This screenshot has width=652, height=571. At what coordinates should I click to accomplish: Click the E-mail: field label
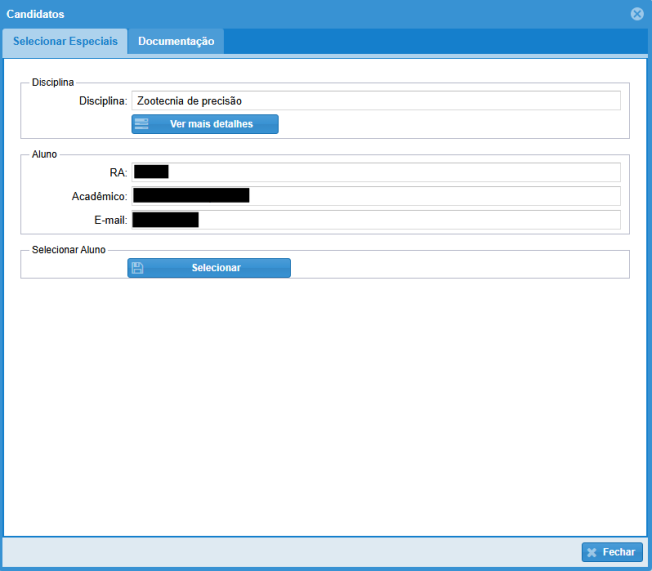108,220
